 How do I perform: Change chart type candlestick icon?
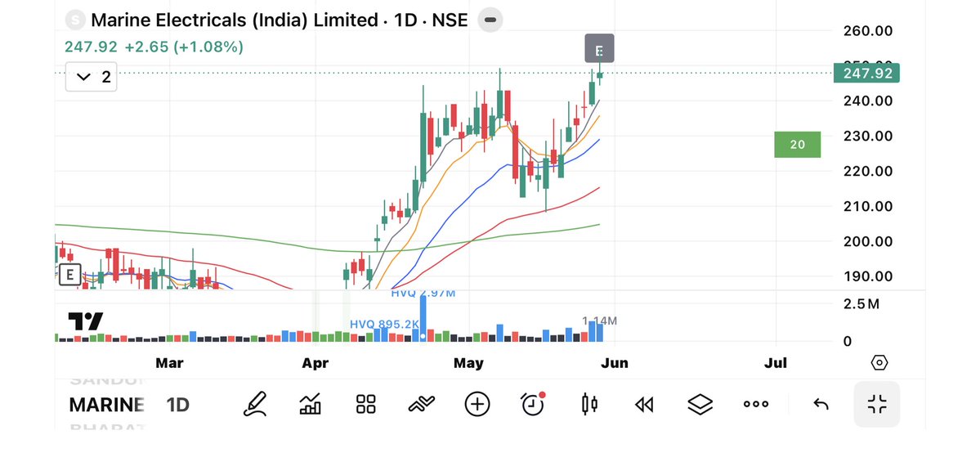[x=589, y=404]
